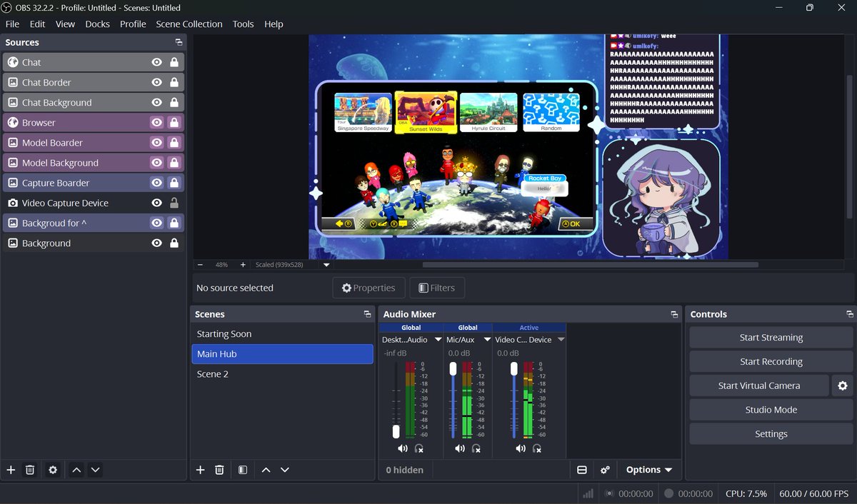Image resolution: width=857 pixels, height=504 pixels.
Task: Click network signal bars icon in status bar
Action: click(588, 493)
